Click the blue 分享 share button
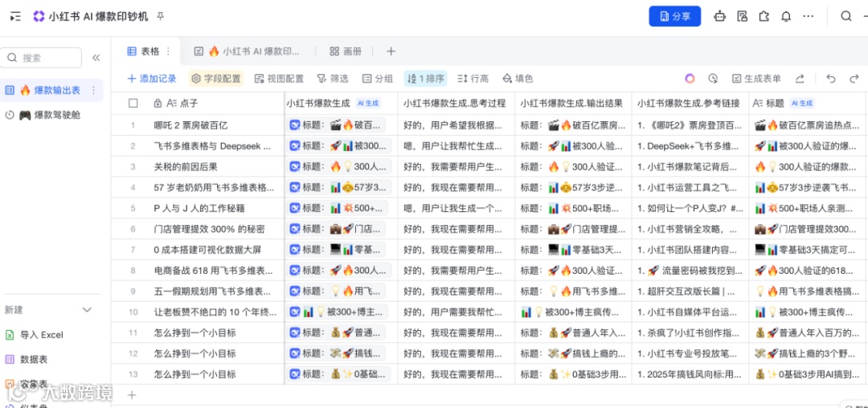The height and width of the screenshot is (408, 868). [675, 17]
